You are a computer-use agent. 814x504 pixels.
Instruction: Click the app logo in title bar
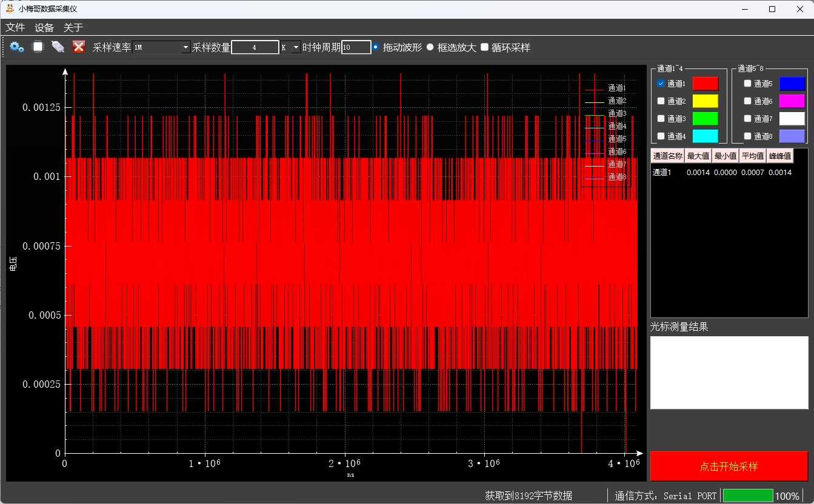tap(9, 8)
